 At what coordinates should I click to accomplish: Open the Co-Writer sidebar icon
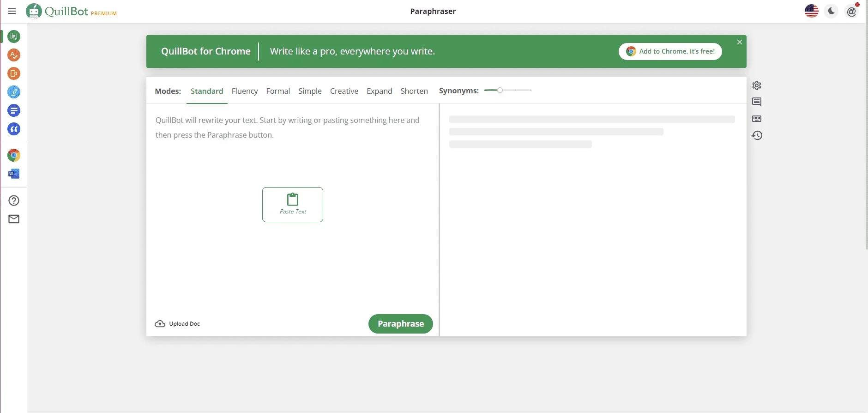14,92
